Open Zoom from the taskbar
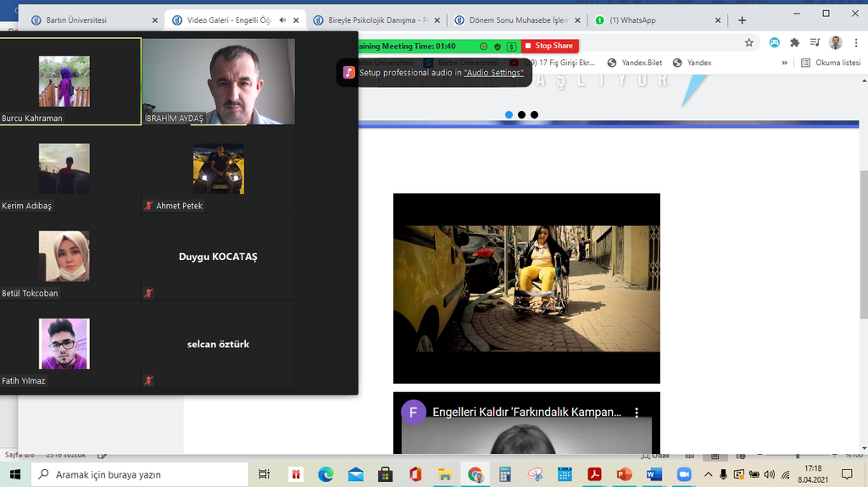868x487 pixels. point(683,474)
